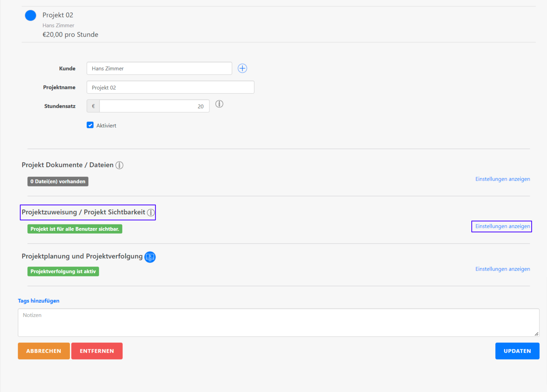Click into the Projektname text field
The height and width of the screenshot is (392, 547).
coord(170,87)
